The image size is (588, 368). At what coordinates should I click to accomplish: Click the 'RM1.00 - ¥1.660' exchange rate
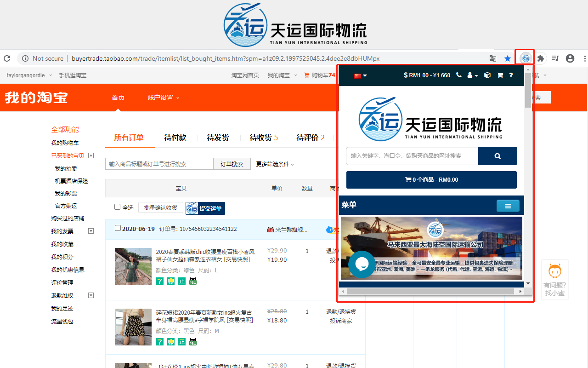click(427, 75)
